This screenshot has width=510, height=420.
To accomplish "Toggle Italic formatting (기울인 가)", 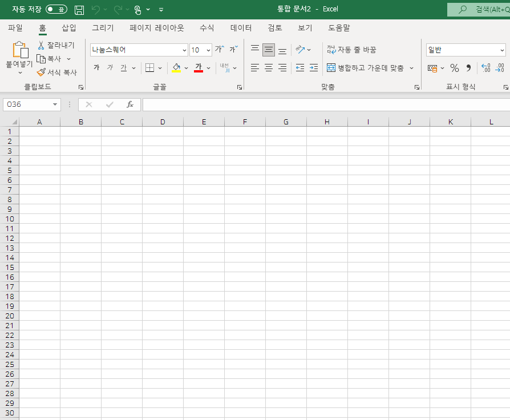I will (x=110, y=68).
